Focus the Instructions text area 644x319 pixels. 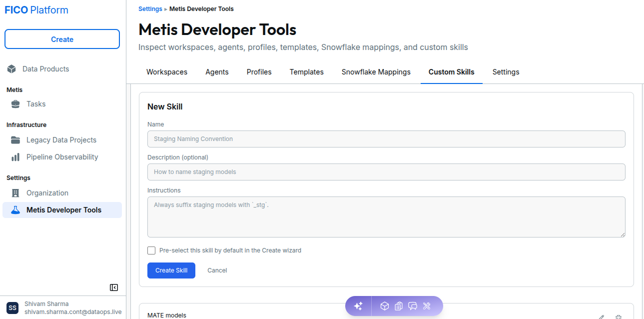coord(386,217)
